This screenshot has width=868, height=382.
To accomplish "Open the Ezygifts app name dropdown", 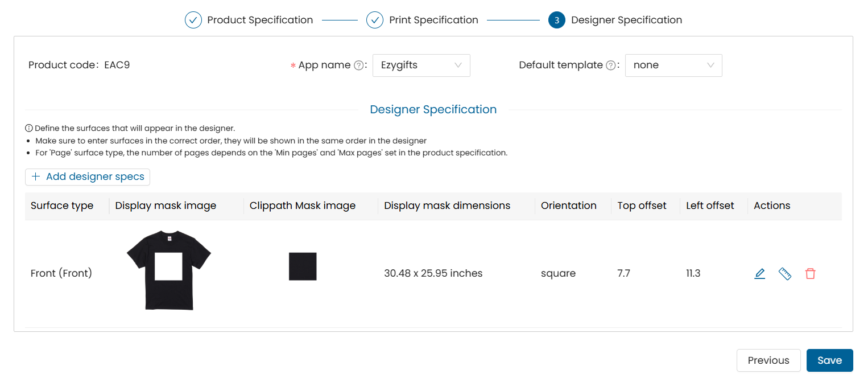I will coord(421,65).
